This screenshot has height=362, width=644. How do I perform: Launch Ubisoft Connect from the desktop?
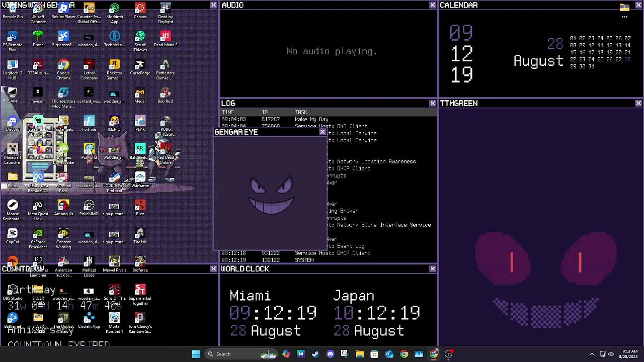pyautogui.click(x=38, y=14)
